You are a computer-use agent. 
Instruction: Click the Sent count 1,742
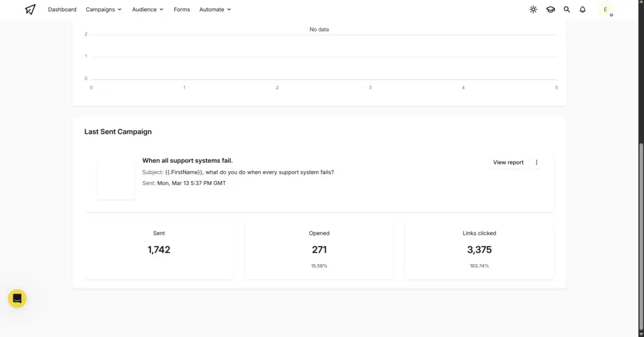coord(159,250)
